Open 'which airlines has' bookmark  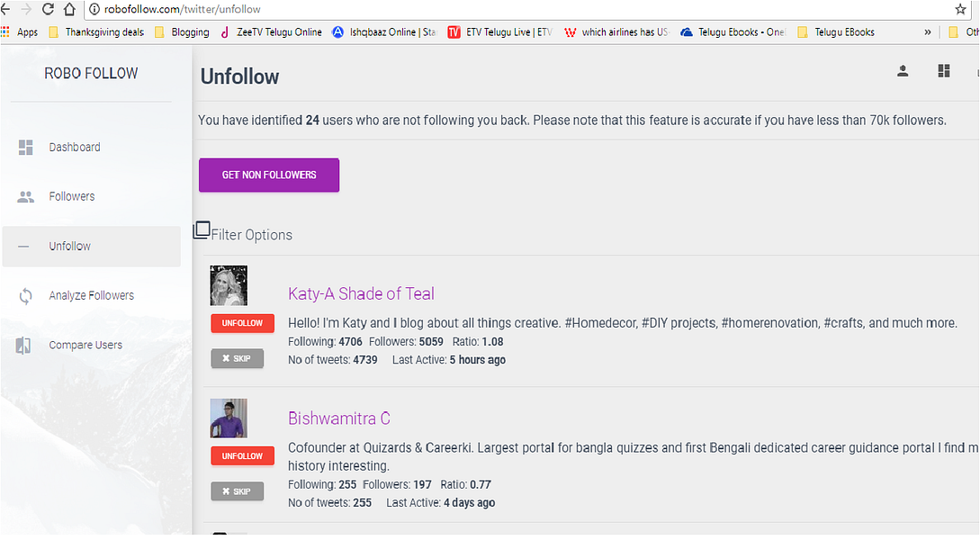coord(616,31)
